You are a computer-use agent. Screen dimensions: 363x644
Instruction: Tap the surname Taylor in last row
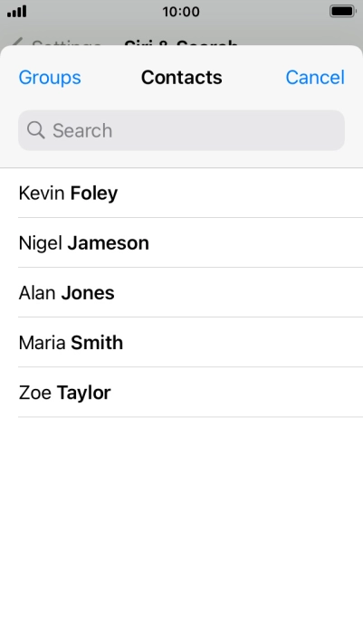(84, 393)
